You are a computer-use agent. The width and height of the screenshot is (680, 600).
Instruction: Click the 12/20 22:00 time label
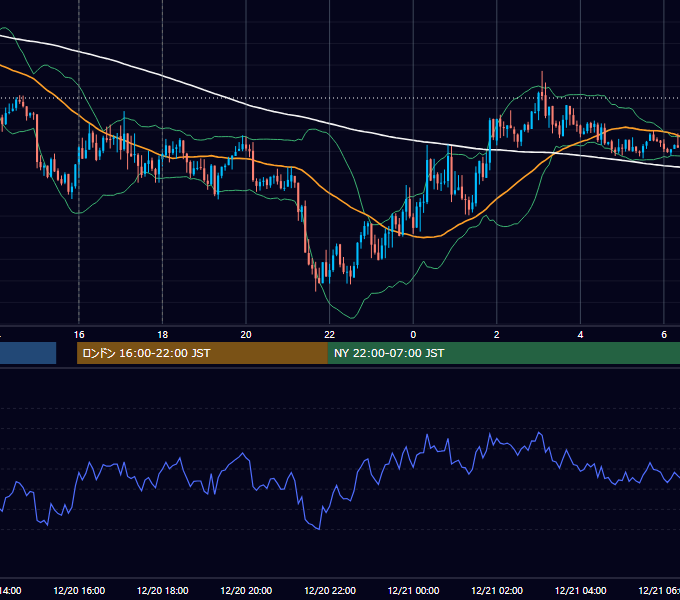(330, 590)
